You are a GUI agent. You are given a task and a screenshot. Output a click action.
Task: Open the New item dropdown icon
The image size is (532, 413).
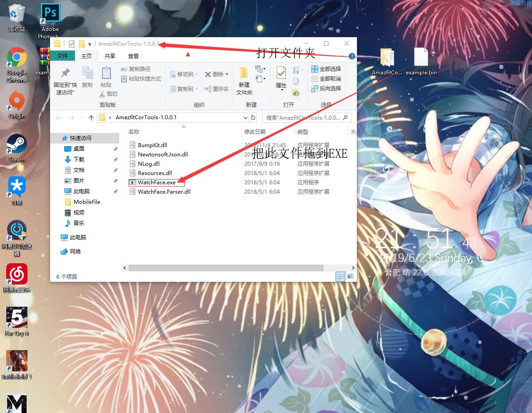click(x=260, y=69)
